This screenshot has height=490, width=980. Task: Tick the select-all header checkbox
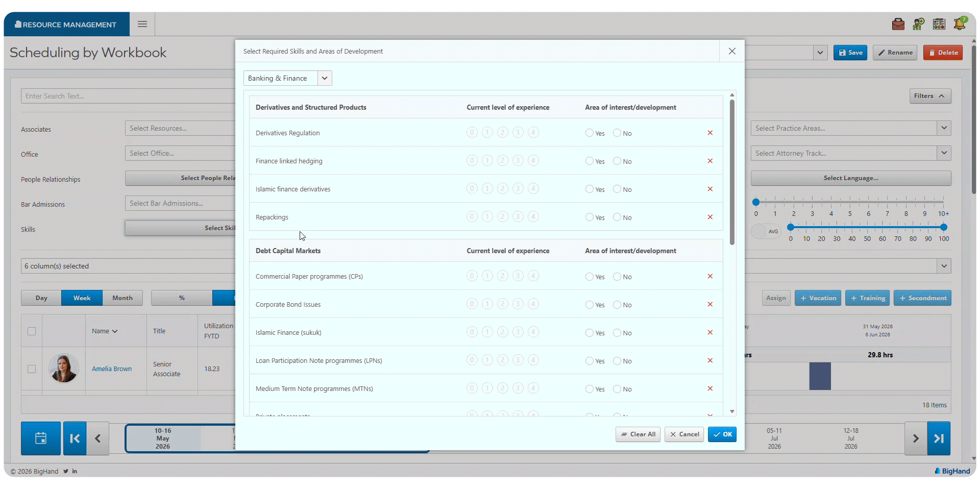(x=32, y=331)
